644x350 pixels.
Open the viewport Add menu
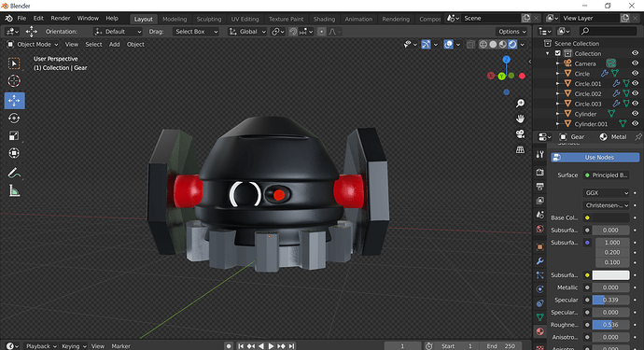pyautogui.click(x=114, y=45)
